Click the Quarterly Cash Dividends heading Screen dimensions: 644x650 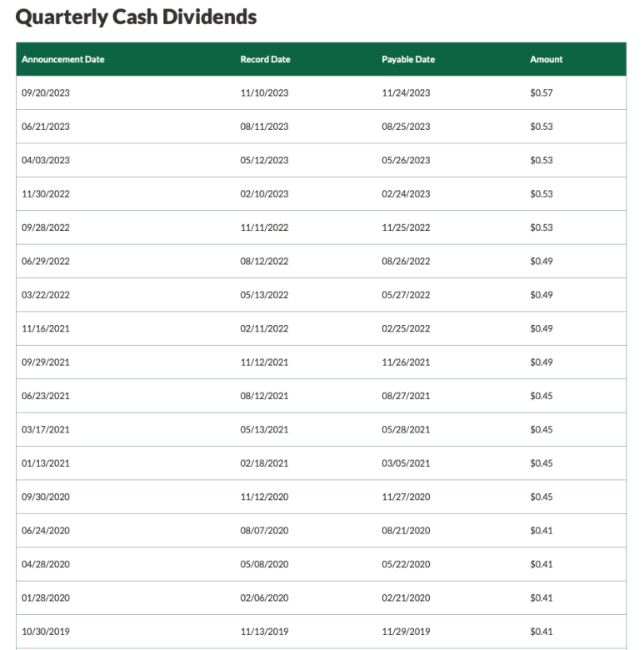tap(136, 17)
